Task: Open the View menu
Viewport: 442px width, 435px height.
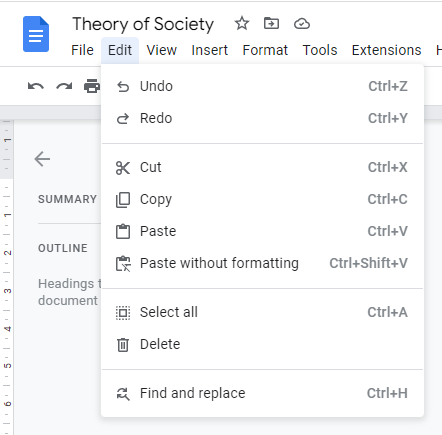Action: (x=162, y=50)
